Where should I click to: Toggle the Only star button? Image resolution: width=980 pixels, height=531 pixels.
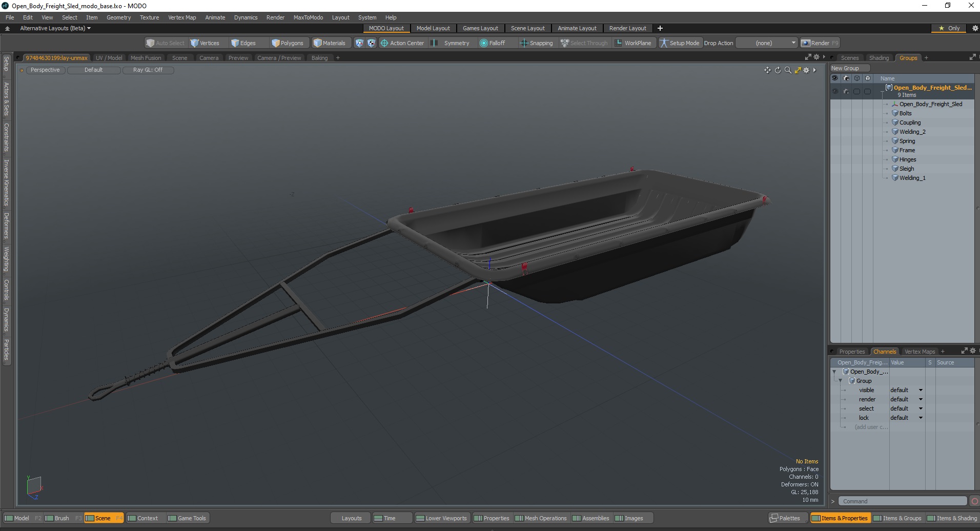[949, 28]
